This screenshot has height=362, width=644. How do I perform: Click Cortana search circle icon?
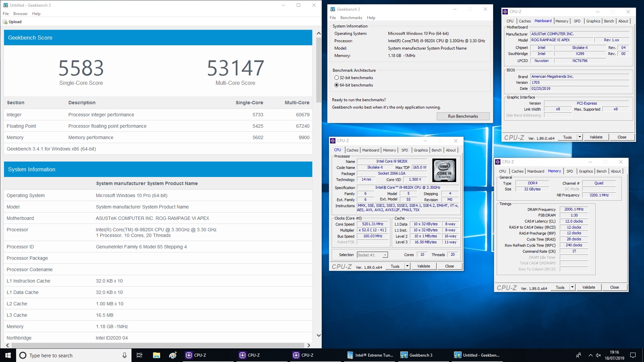pos(23,355)
